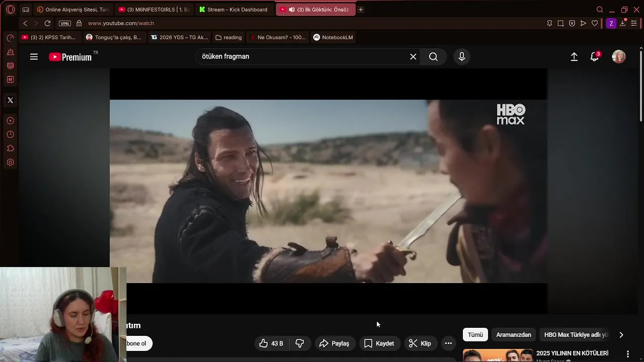This screenshot has width=644, height=362.
Task: Open the Player icon in sidebar
Action: [10, 121]
